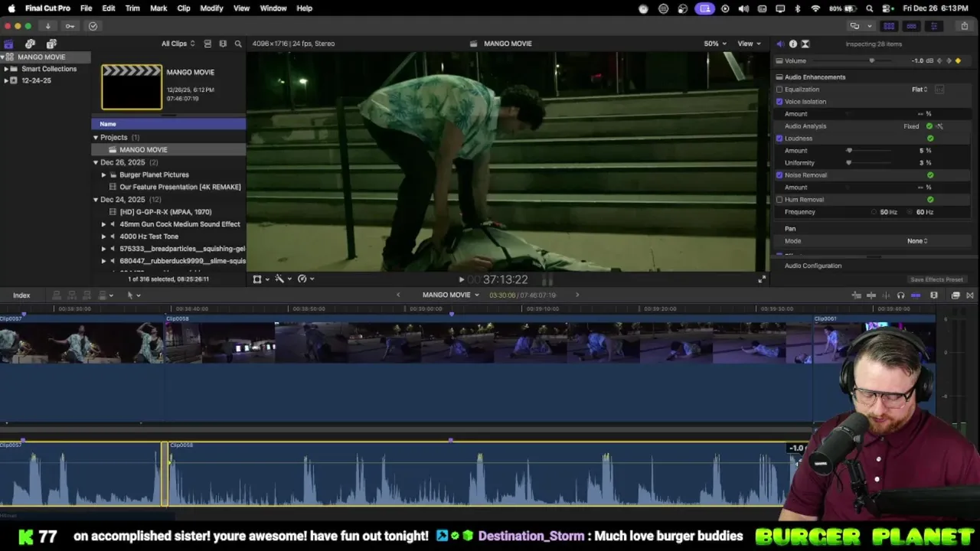Click the Share export button
The width and height of the screenshot is (980, 551).
click(965, 26)
